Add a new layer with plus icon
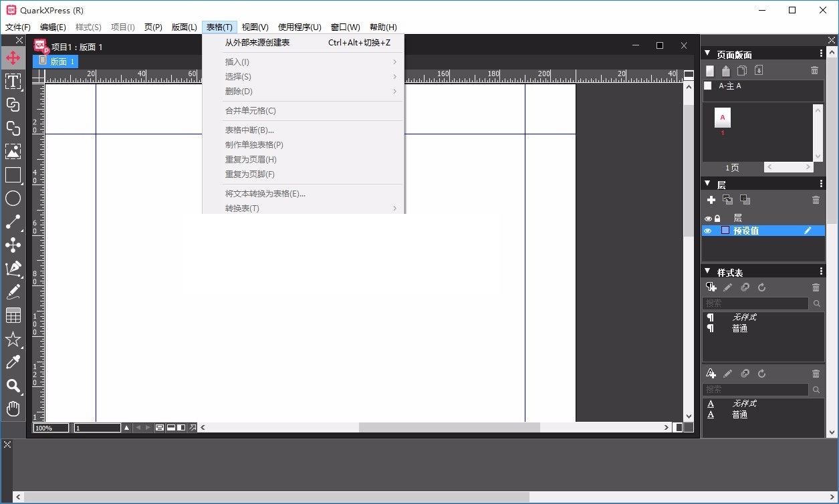This screenshot has width=839, height=504. [x=711, y=200]
